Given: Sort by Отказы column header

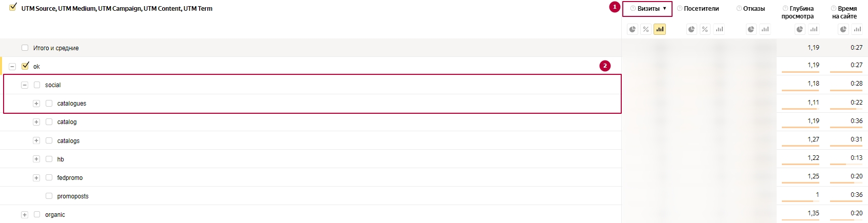Looking at the screenshot, I should [754, 9].
